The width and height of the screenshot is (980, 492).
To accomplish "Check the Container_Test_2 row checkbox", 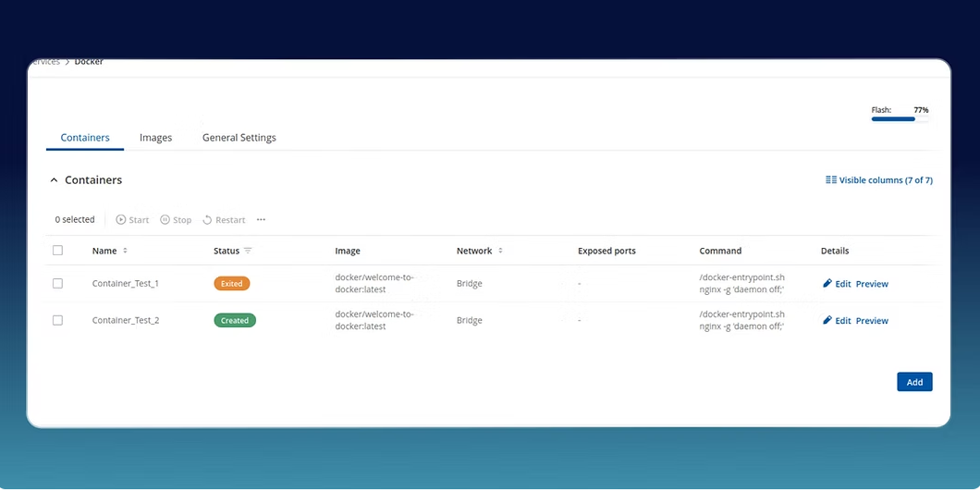I will 57,321.
